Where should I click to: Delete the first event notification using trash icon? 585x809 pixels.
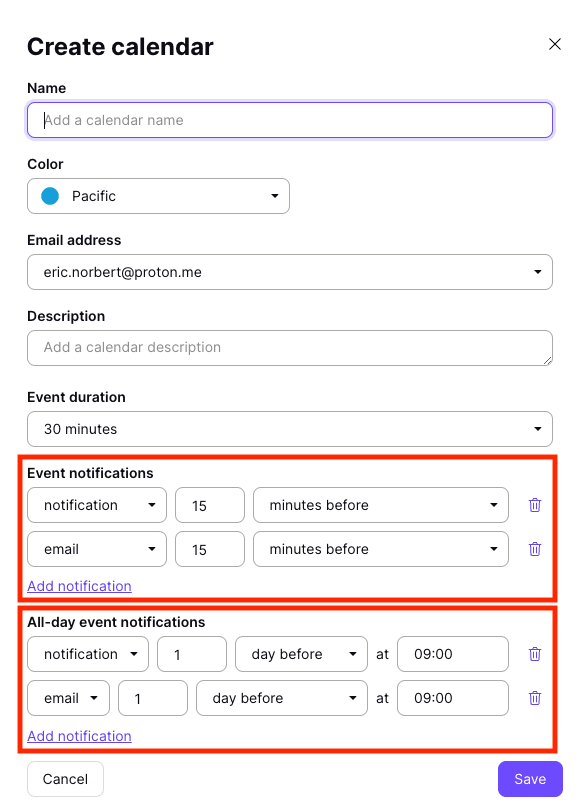pyautogui.click(x=534, y=505)
